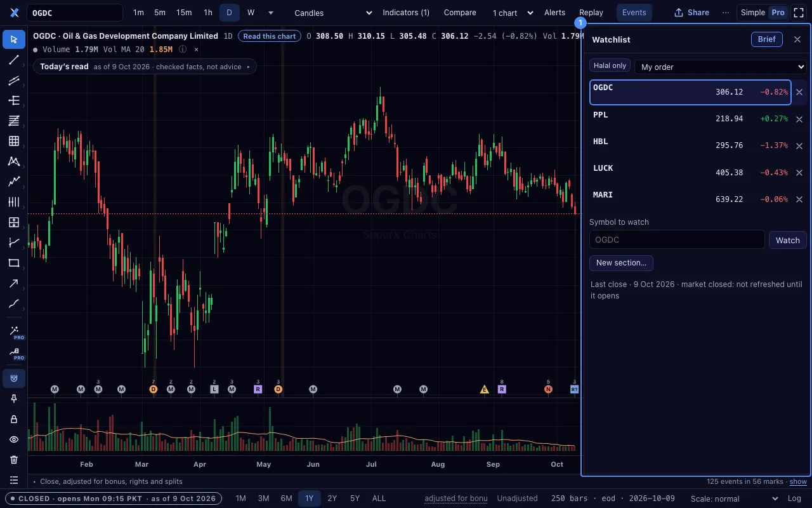The height and width of the screenshot is (508, 812).
Task: Select the trend line drawing tool
Action: [x=14, y=60]
